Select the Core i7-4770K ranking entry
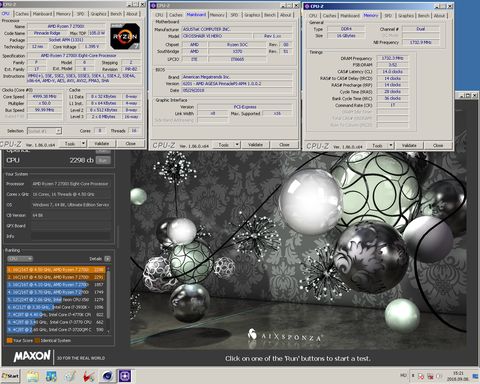 click(56, 315)
